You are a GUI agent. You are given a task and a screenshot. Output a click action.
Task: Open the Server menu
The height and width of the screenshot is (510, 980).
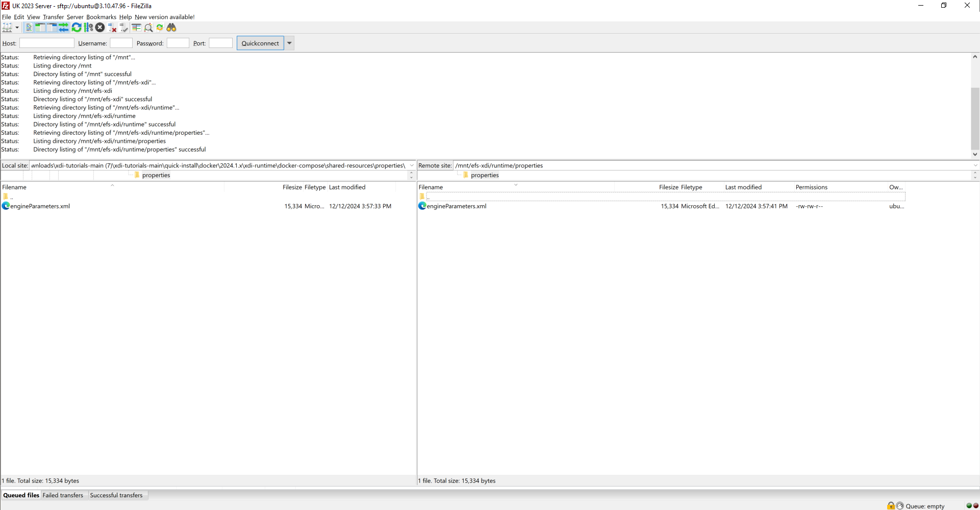click(x=75, y=17)
